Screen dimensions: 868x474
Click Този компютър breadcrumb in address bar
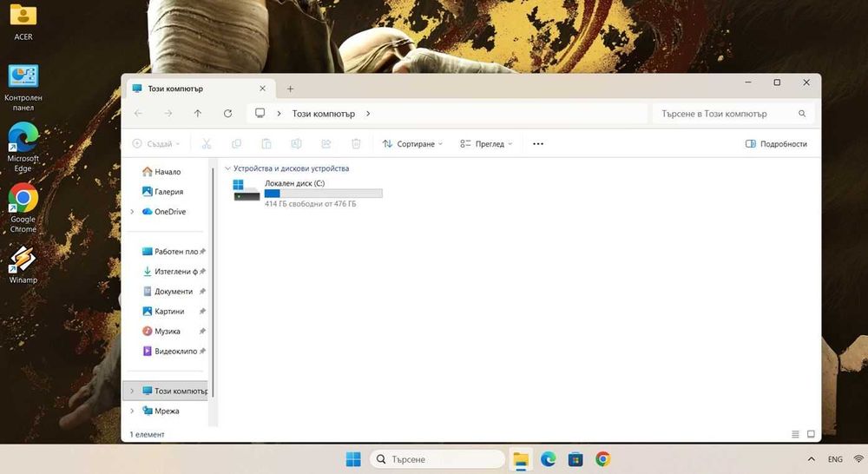click(x=323, y=114)
